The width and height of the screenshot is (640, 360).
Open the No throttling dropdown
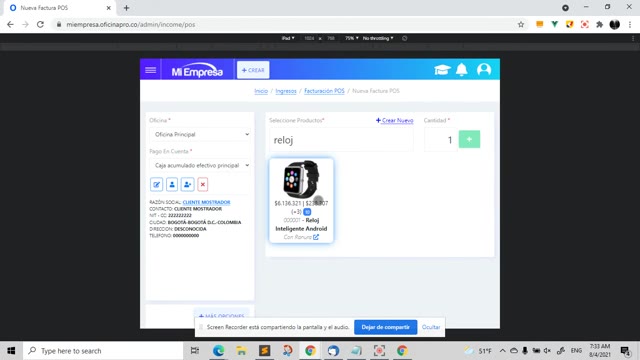(x=378, y=38)
